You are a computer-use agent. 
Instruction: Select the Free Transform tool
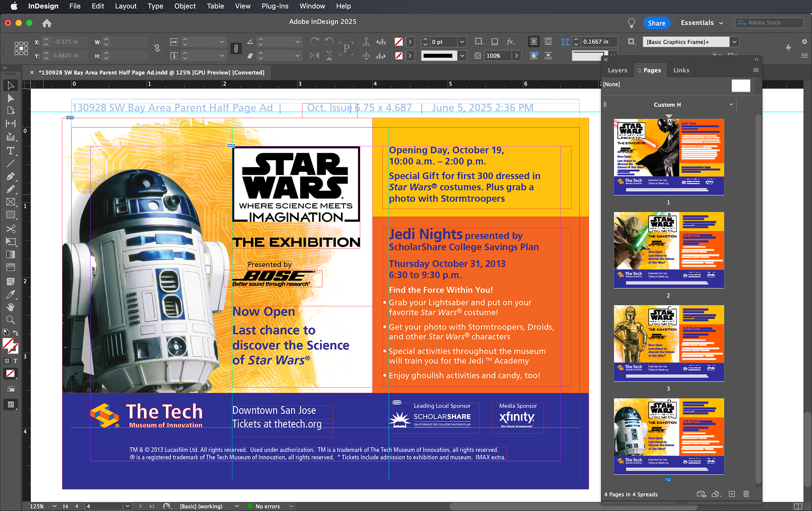[11, 242]
